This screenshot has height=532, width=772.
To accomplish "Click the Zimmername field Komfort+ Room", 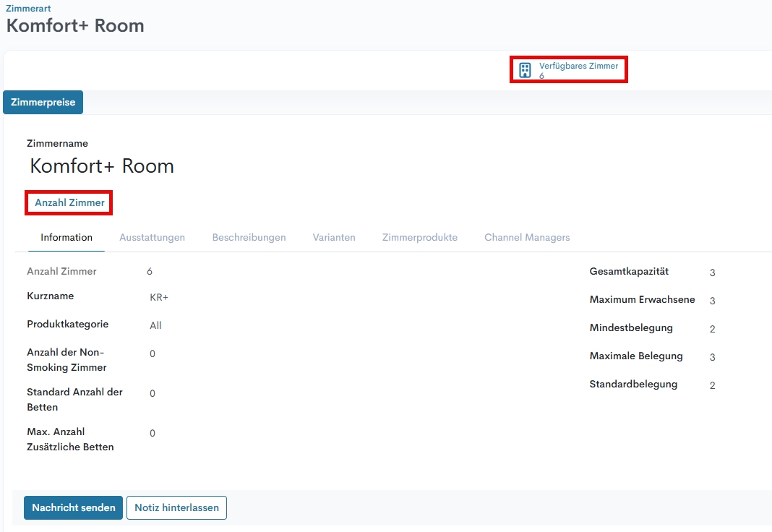I will coord(102,166).
